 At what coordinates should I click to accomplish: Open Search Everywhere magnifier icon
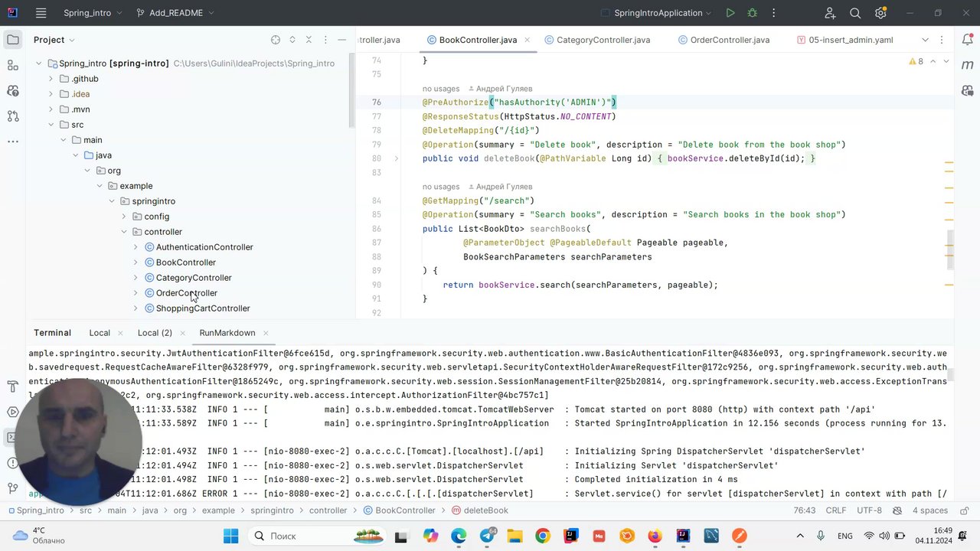tap(855, 13)
